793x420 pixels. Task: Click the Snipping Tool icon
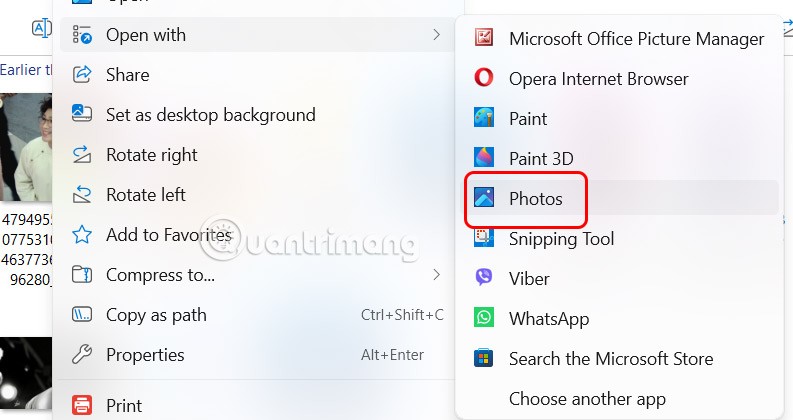point(484,238)
